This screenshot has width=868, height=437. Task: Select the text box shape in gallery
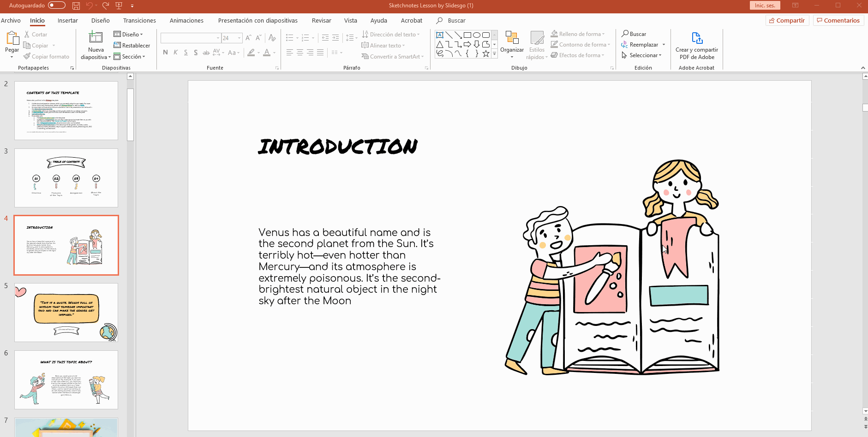[440, 35]
